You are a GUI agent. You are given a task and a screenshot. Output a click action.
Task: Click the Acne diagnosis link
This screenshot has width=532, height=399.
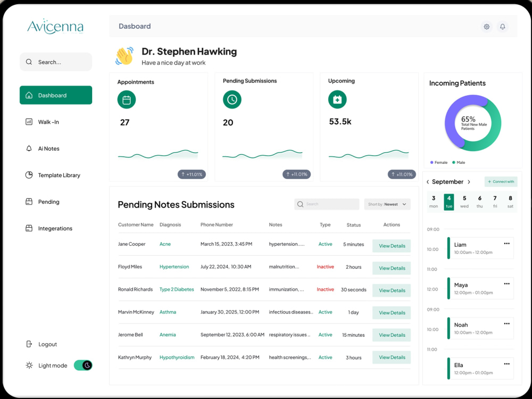coord(165,244)
